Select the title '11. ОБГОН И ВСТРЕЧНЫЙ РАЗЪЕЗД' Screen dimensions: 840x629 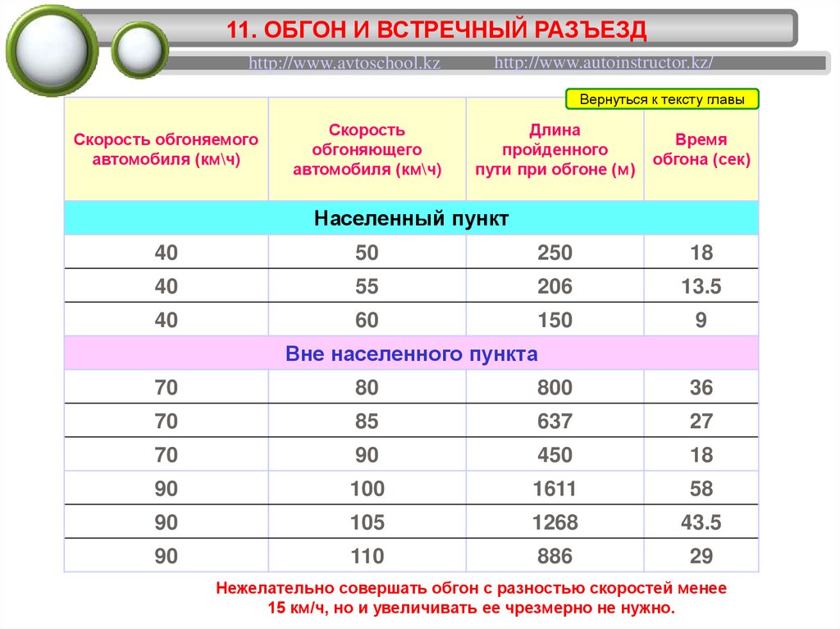[x=436, y=30]
